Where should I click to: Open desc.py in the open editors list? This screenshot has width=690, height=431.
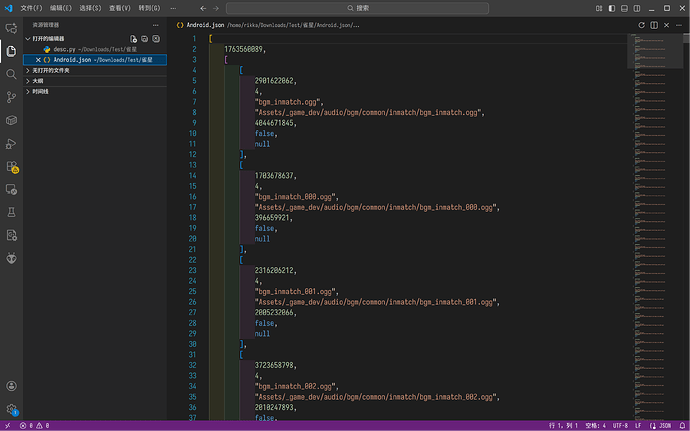[x=65, y=49]
